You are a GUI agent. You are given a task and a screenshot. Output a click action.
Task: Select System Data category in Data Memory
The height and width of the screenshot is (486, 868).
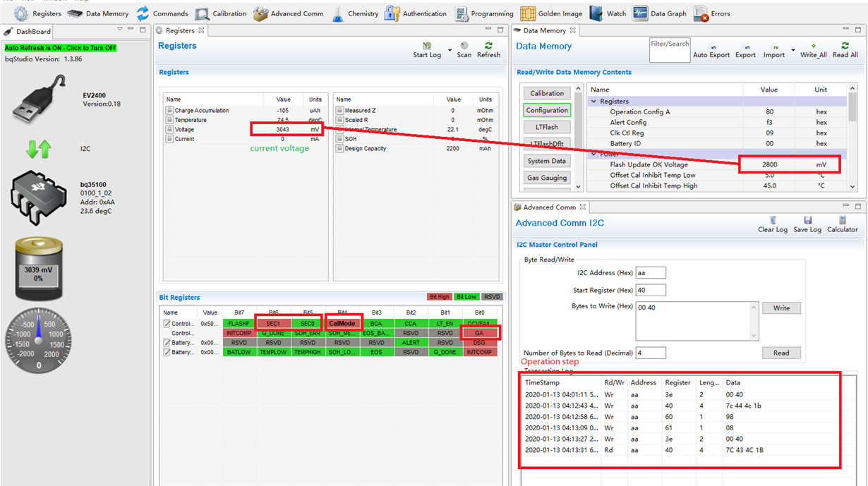547,161
